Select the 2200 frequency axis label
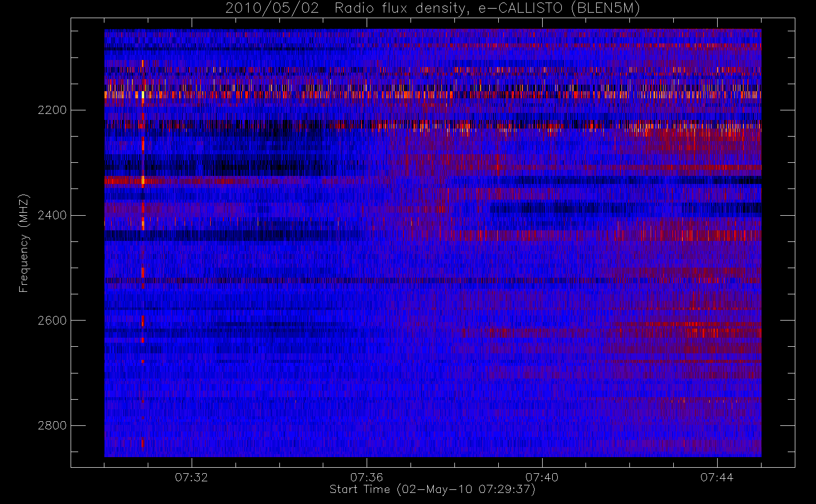The image size is (816, 504). tap(52, 110)
